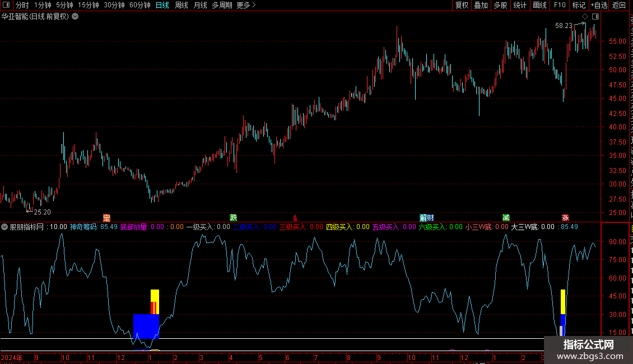Screen dimensions: 633x364
Task: Select the 月线 monthly chart tab
Action: click(200, 5)
